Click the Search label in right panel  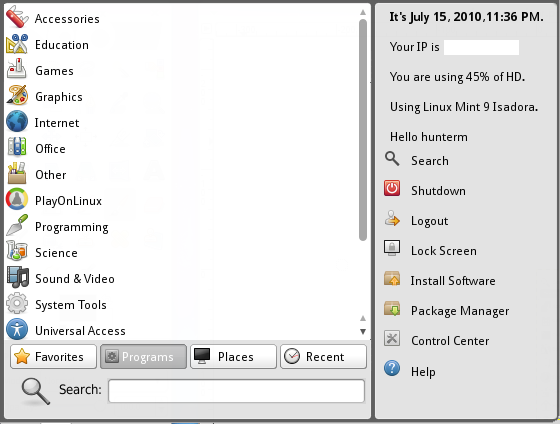[x=430, y=161]
